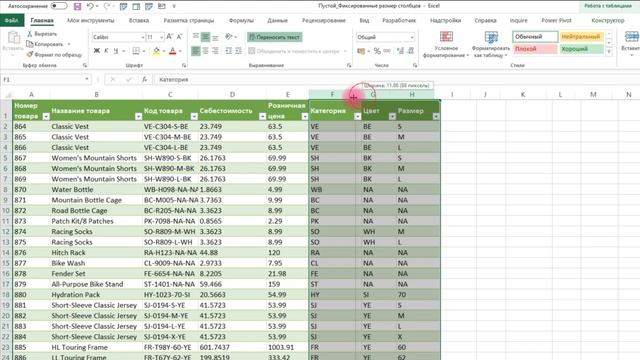Apply the red font color
The height and width of the screenshot is (360, 640).
click(173, 51)
